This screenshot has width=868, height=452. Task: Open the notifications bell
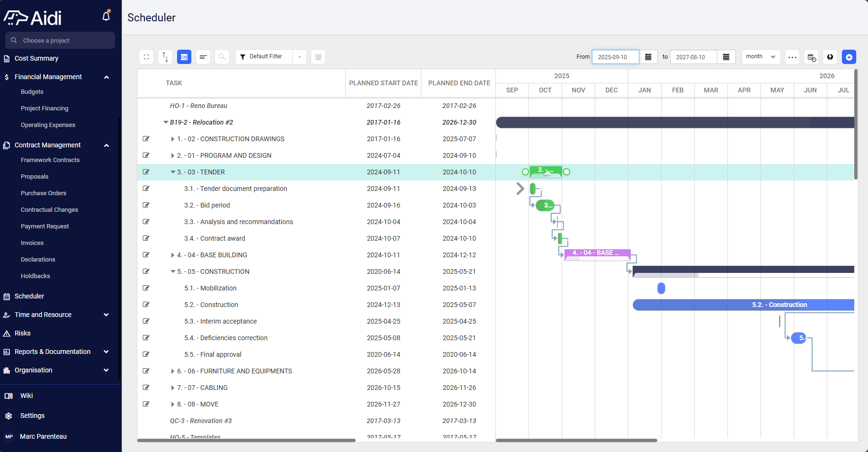[x=106, y=16]
